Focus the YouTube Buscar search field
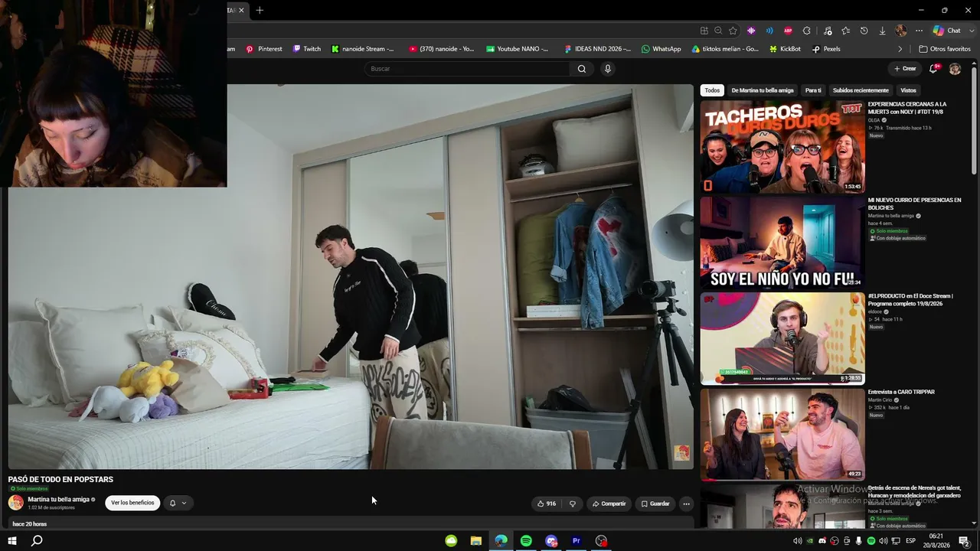The image size is (980, 551). point(467,69)
